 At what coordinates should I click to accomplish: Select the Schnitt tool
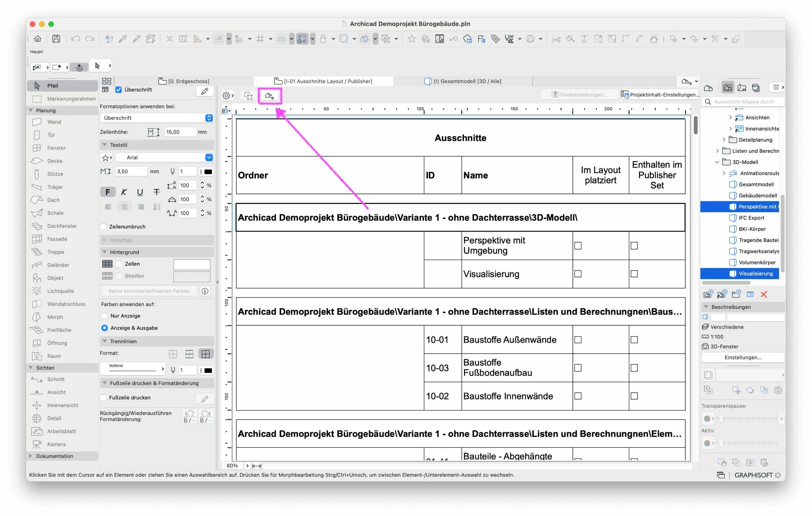pos(56,379)
